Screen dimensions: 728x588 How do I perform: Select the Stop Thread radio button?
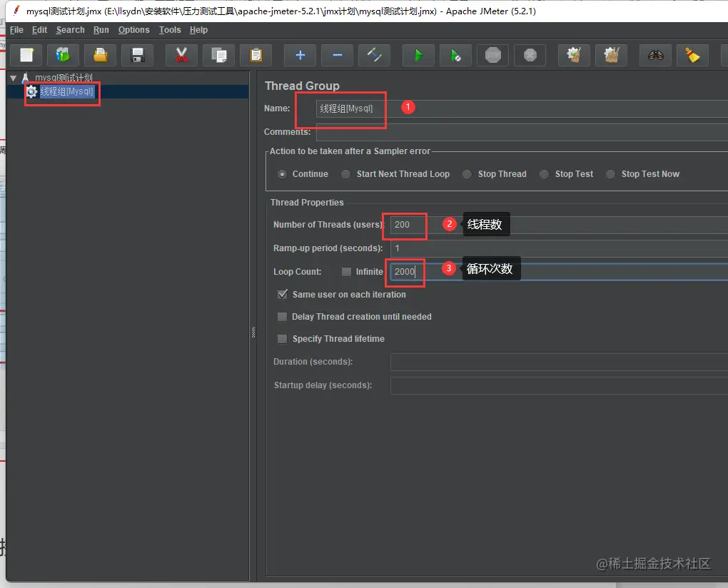tap(467, 174)
